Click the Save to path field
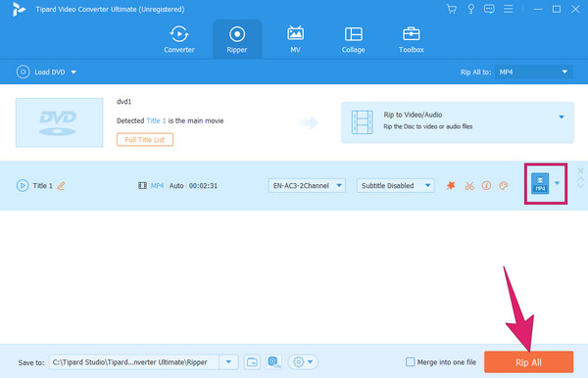Image resolution: width=588 pixels, height=378 pixels. 134,362
